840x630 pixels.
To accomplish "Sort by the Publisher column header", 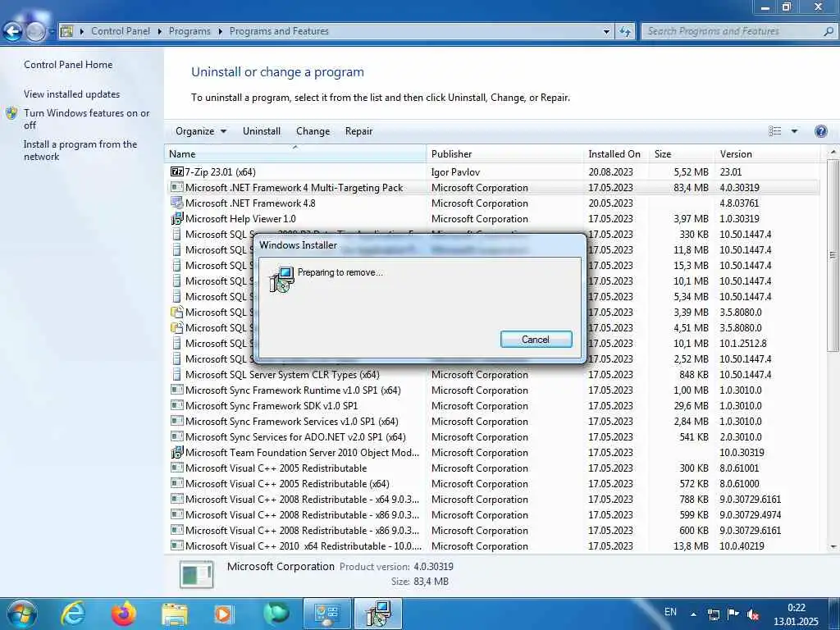I will (x=505, y=153).
